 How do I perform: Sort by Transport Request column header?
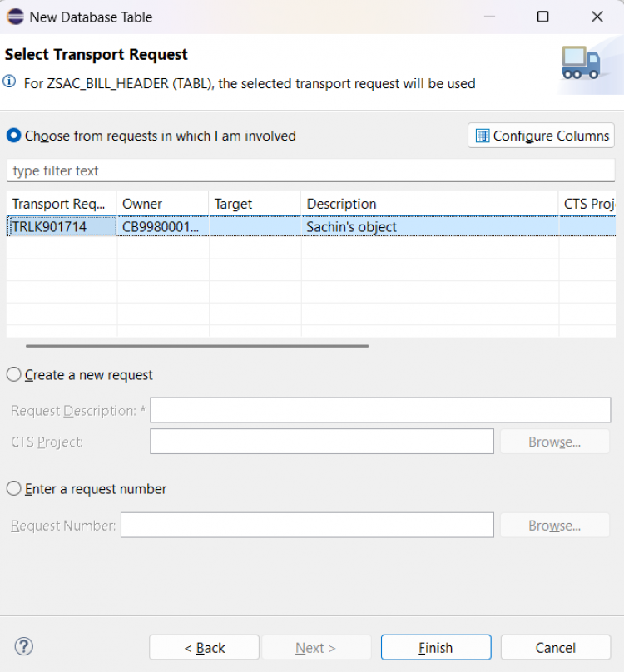coord(60,204)
